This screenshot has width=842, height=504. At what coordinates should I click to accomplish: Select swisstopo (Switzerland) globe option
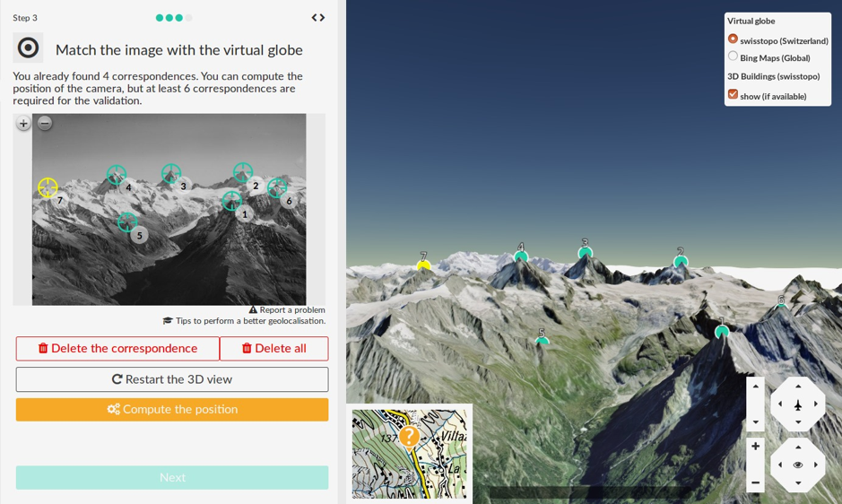733,39
